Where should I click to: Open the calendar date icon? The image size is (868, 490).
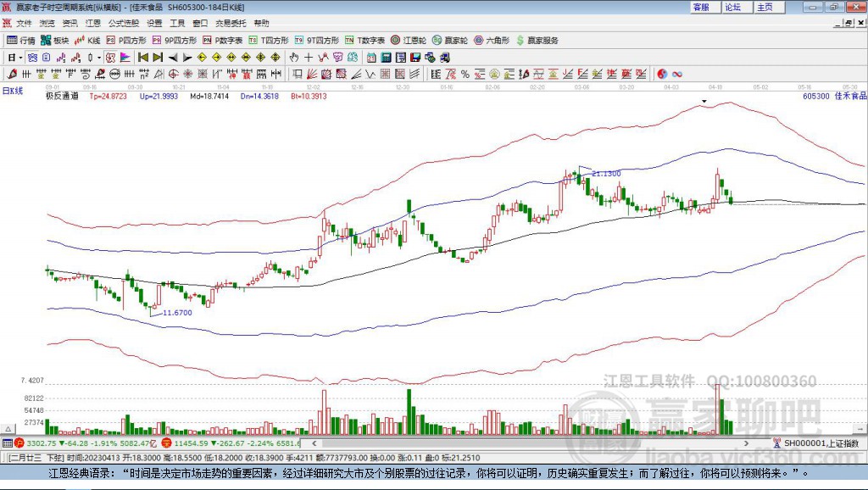point(371,58)
